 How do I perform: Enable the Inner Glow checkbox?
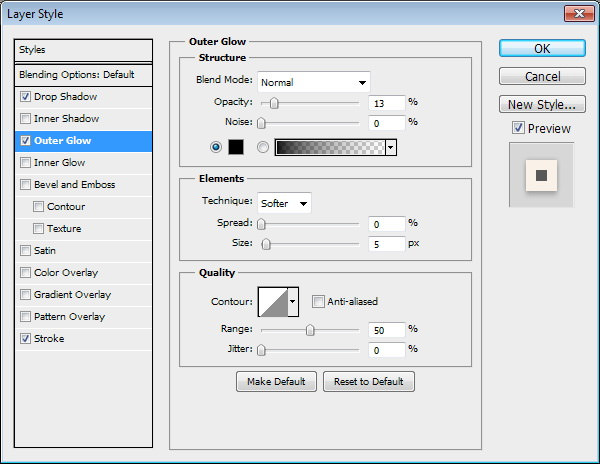click(x=25, y=163)
